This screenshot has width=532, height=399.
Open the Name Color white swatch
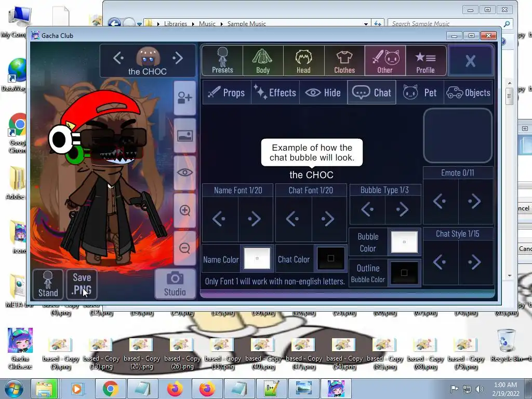tap(257, 259)
